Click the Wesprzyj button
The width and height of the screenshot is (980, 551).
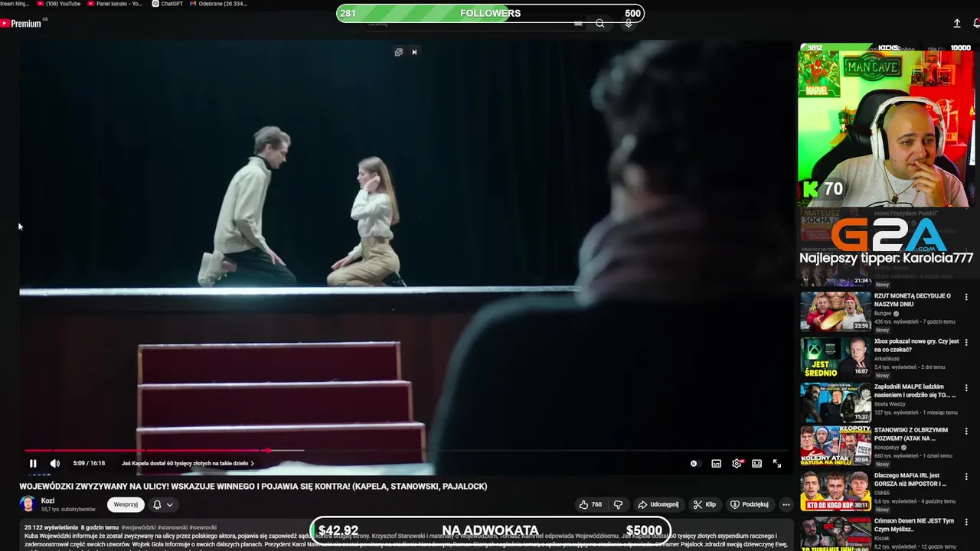[x=126, y=504]
